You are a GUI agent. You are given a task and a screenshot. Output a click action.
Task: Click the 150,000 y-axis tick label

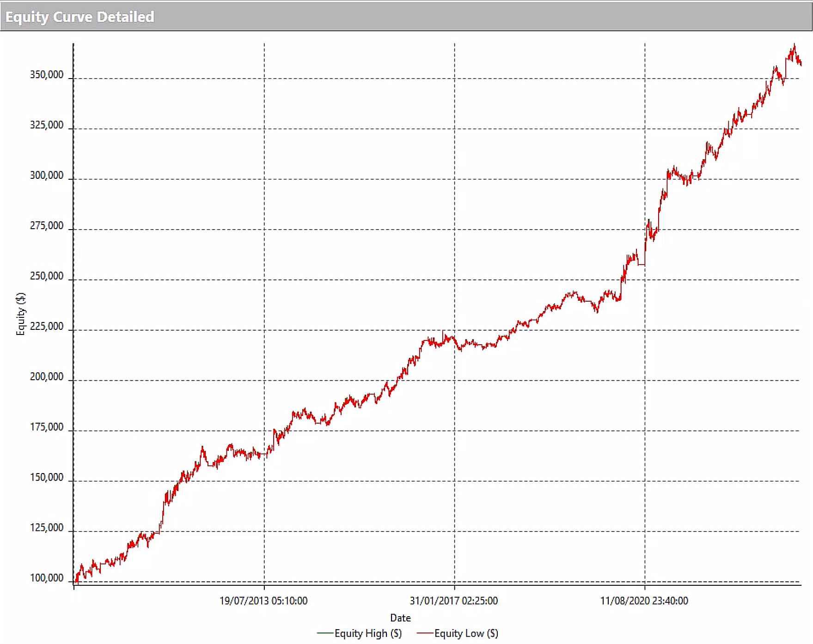click(47, 478)
